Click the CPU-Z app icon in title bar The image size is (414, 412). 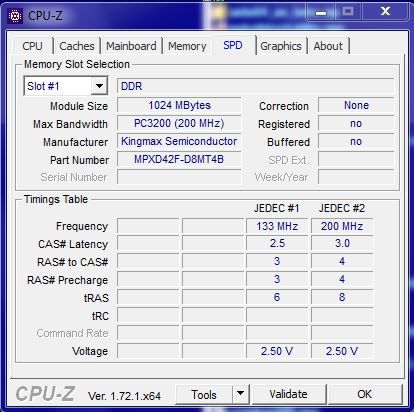point(15,16)
